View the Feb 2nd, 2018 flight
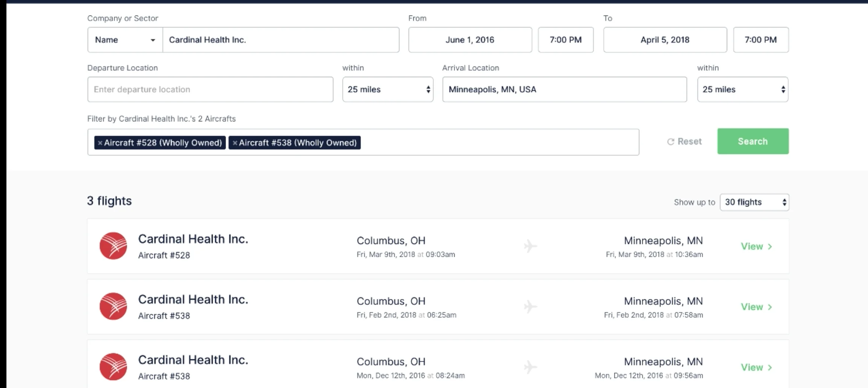Viewport: 868px width, 388px height. [756, 307]
